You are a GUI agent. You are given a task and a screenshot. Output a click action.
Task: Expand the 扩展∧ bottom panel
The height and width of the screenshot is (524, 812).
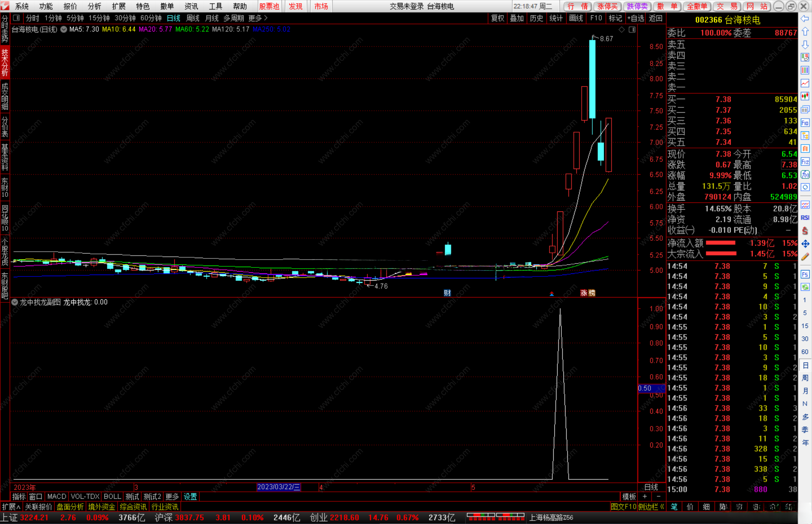(11, 507)
